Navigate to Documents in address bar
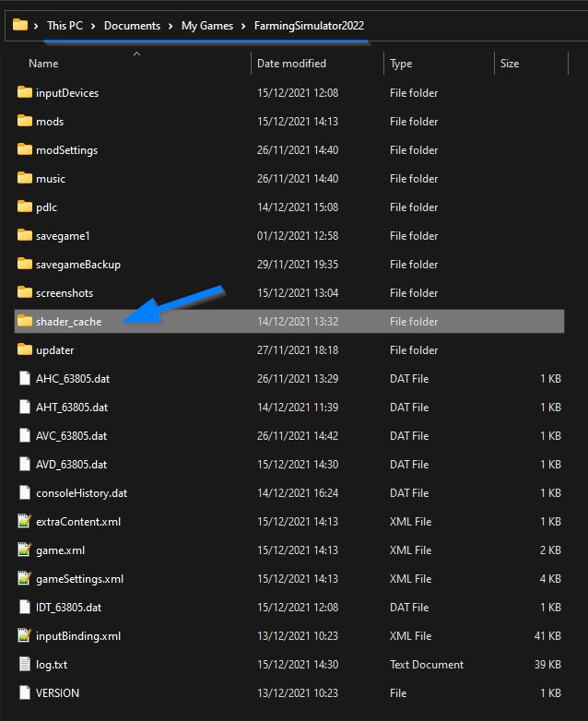The width and height of the screenshot is (588, 721). [x=132, y=26]
